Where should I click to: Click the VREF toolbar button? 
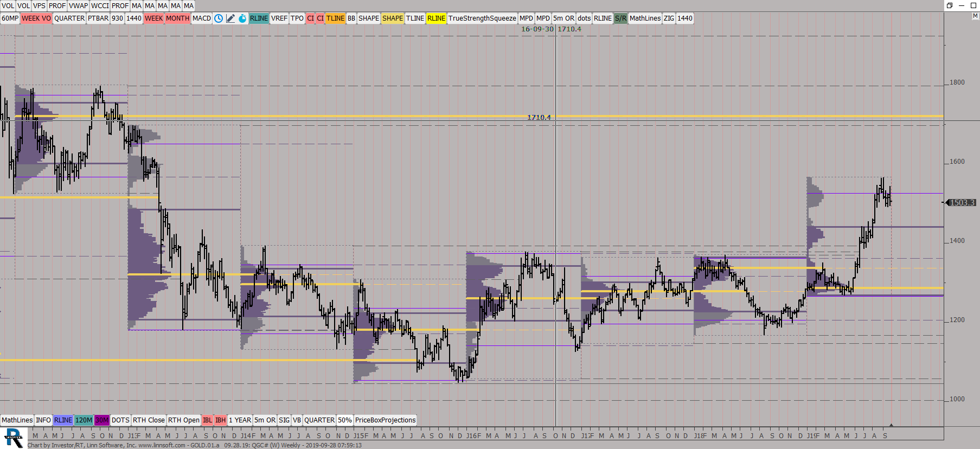click(279, 18)
